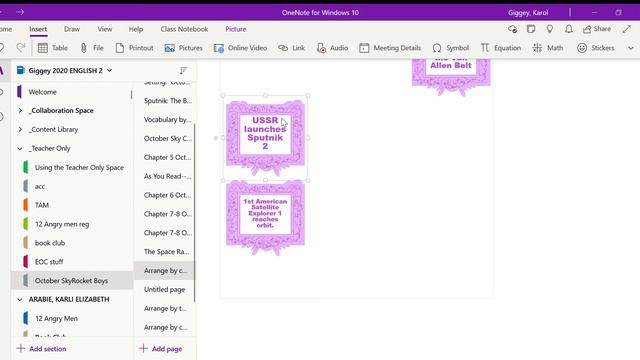This screenshot has width=640, height=360.
Task: Click the Share button
Action: (x=597, y=29)
